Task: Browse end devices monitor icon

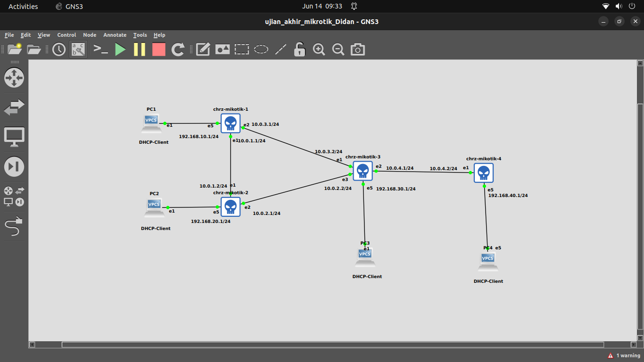Action: click(14, 137)
